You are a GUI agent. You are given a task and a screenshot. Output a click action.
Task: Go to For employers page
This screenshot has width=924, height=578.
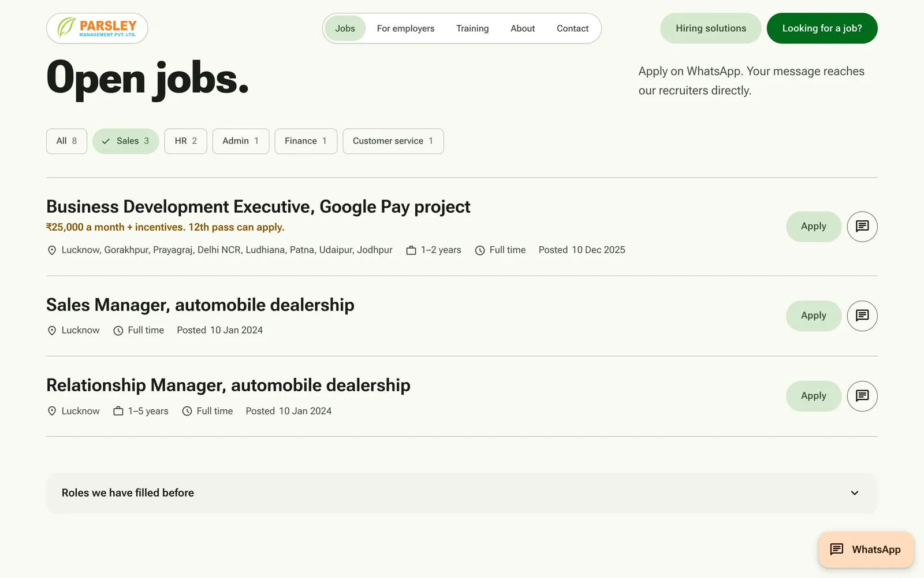(x=405, y=28)
